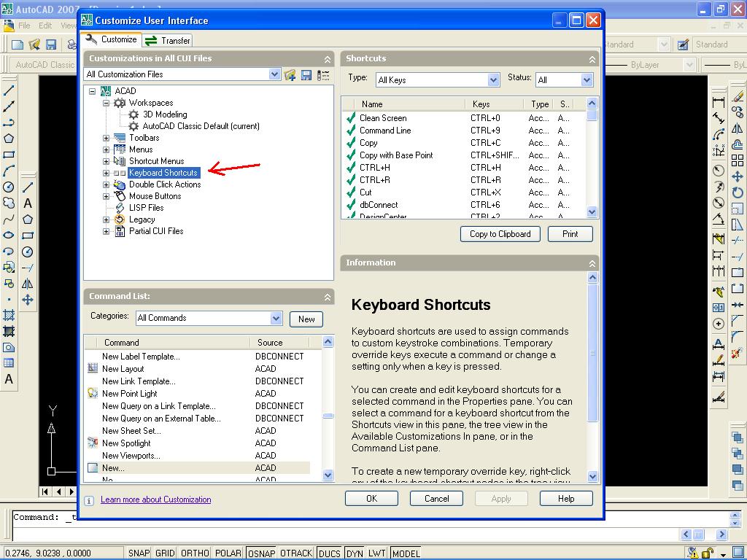Expand the Menus tree node
Screen dimensions: 747x560
[x=107, y=149]
